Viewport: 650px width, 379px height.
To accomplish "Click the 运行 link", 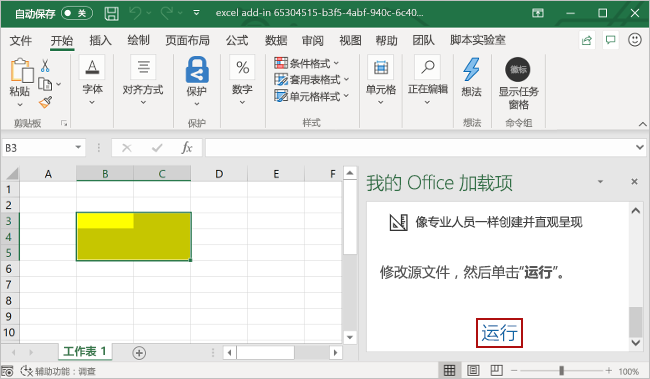I will (x=499, y=333).
